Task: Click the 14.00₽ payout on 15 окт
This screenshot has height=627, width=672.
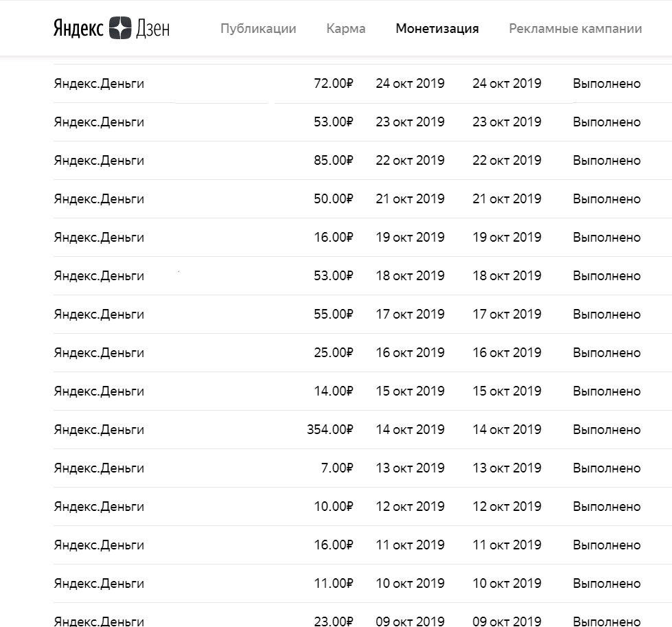Action: tap(334, 391)
